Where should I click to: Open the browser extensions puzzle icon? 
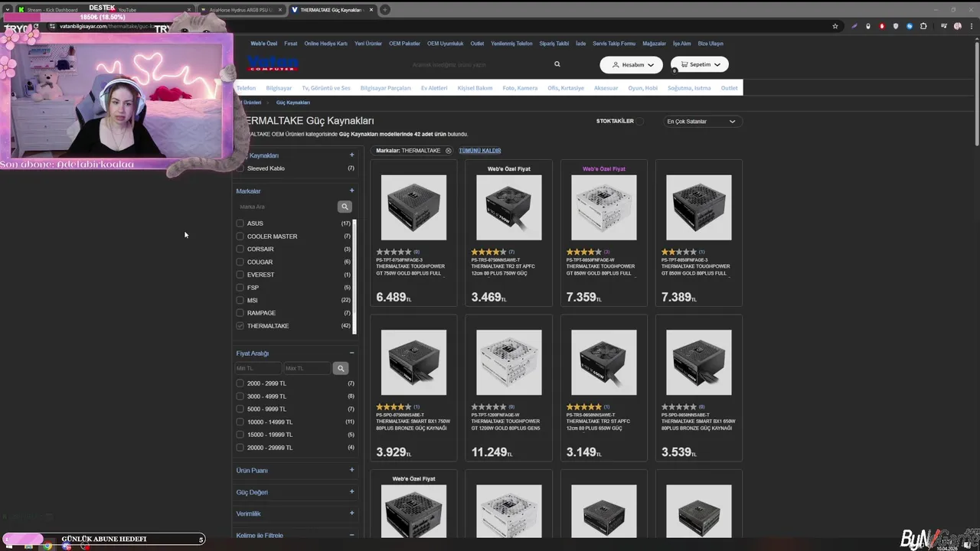pyautogui.click(x=923, y=26)
